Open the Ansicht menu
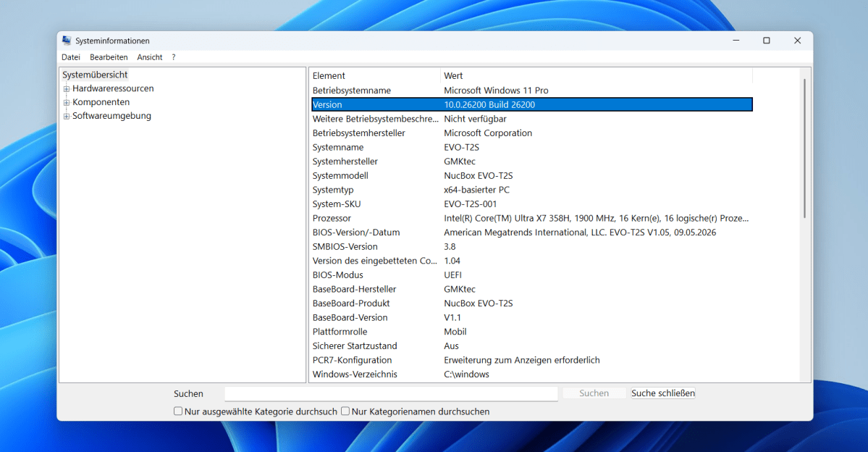This screenshot has width=868, height=452. (149, 57)
